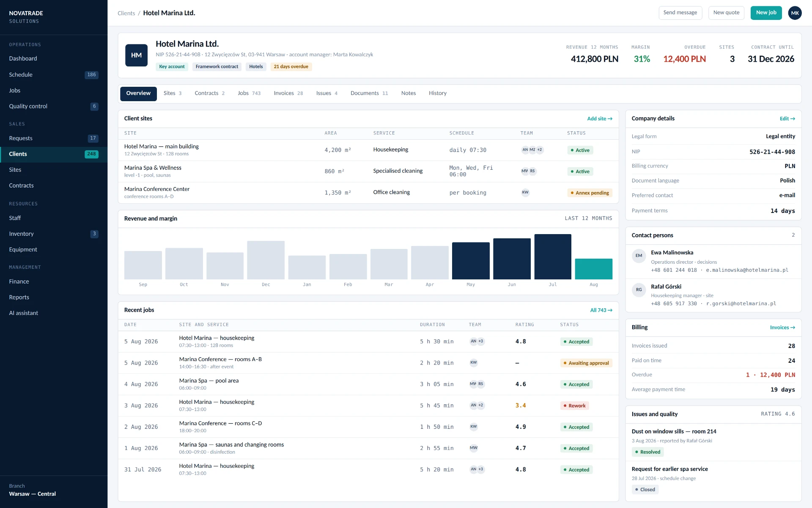Select the teal August revenue bar
Viewport: 812px width, 508px height.
594,269
